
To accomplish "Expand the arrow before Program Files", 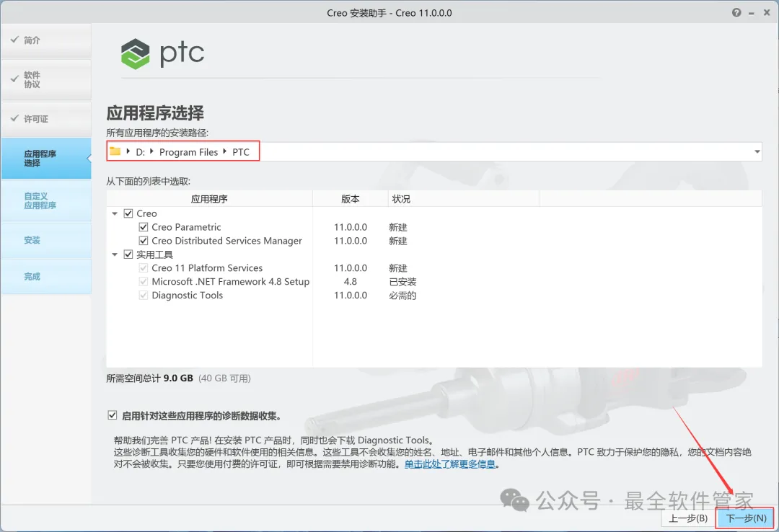I will pos(151,151).
